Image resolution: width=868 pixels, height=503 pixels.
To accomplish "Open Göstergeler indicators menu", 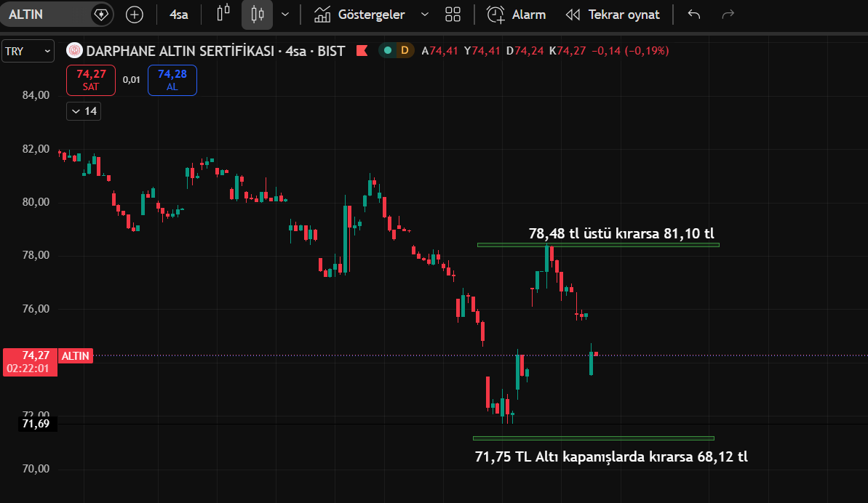I will (360, 15).
